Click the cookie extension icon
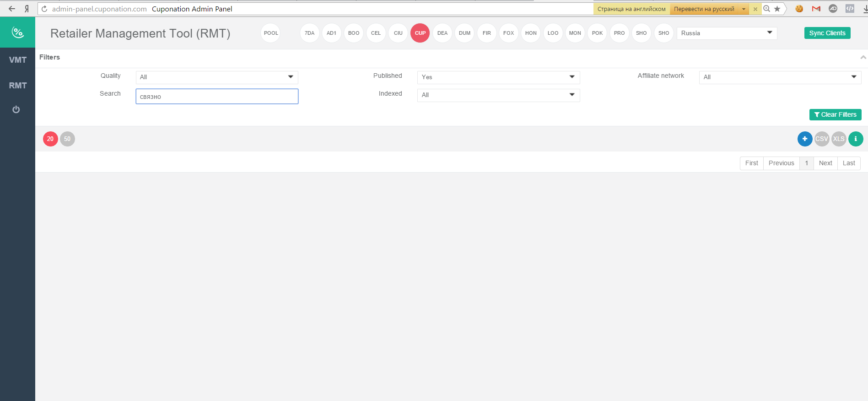Viewport: 868px width, 401px height. click(x=799, y=9)
